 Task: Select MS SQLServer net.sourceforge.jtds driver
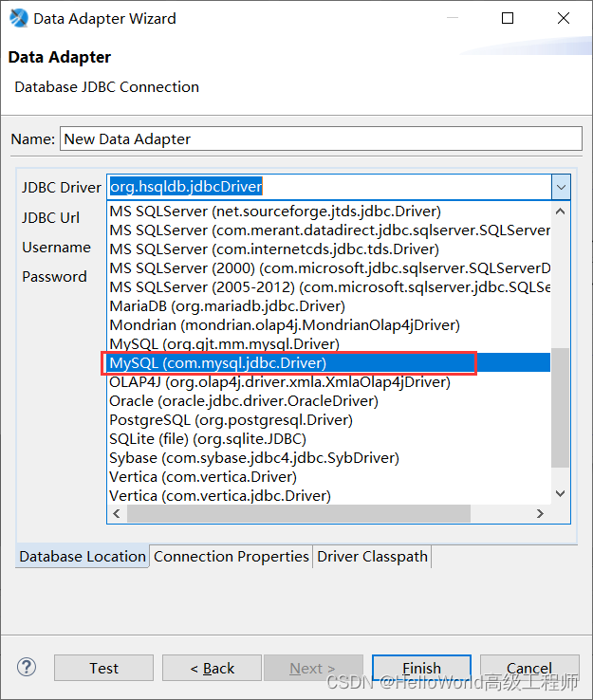328,212
